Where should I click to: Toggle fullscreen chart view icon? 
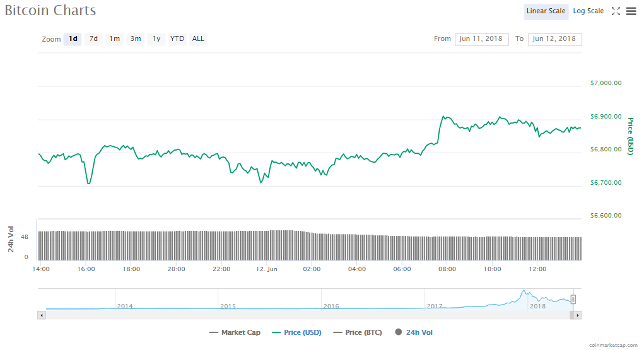pyautogui.click(x=616, y=11)
